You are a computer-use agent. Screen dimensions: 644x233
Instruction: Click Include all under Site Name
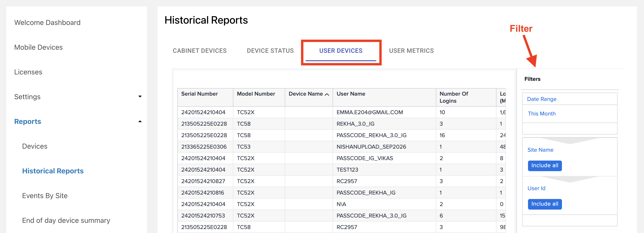tap(545, 166)
